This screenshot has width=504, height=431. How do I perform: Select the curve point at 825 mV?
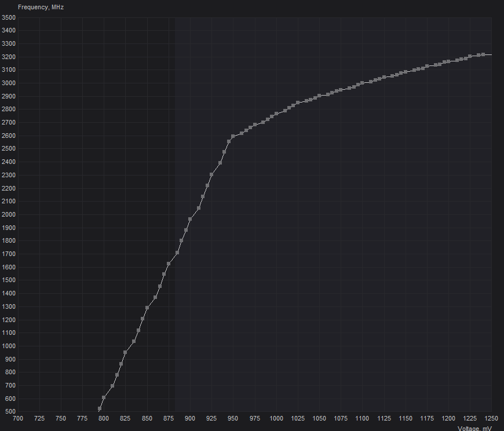pyautogui.click(x=125, y=352)
